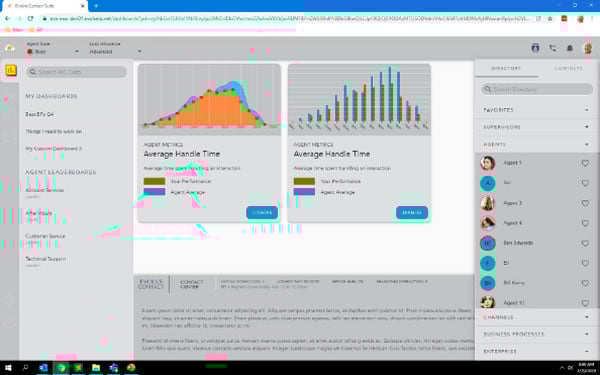This screenshot has height=375, width=600.
Task: Open the phone dialer icon in header
Action: pos(553,48)
